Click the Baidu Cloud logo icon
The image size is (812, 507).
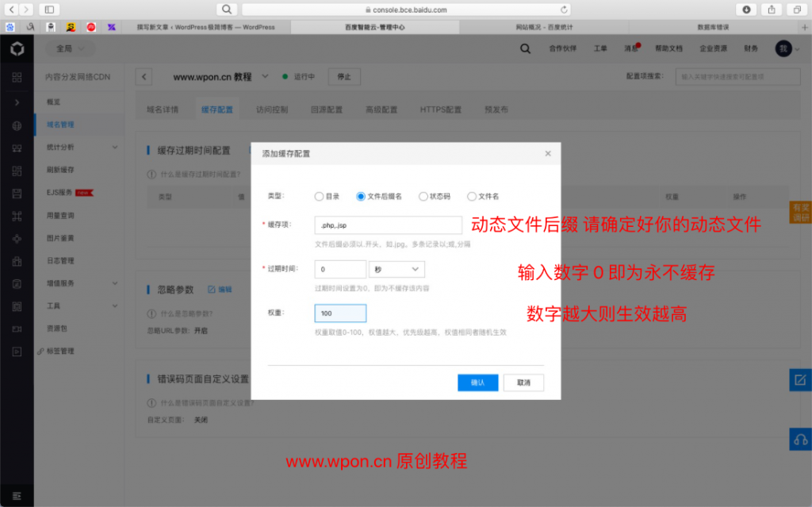[x=17, y=49]
